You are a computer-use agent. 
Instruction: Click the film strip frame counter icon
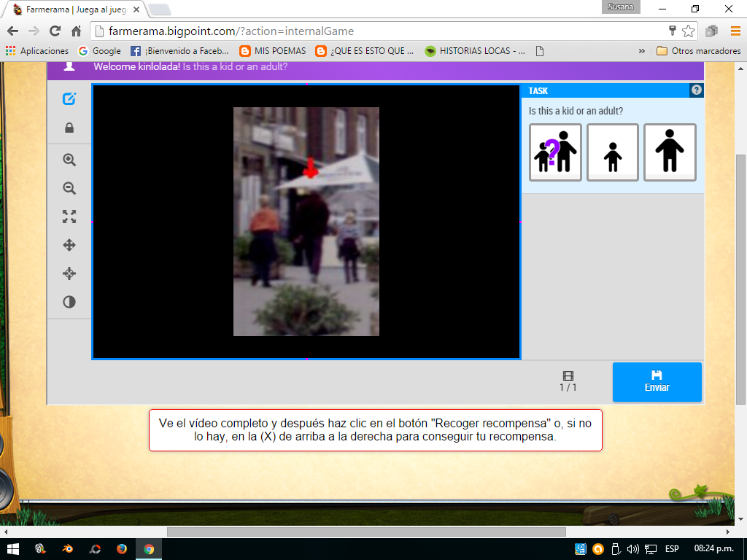pos(568,376)
